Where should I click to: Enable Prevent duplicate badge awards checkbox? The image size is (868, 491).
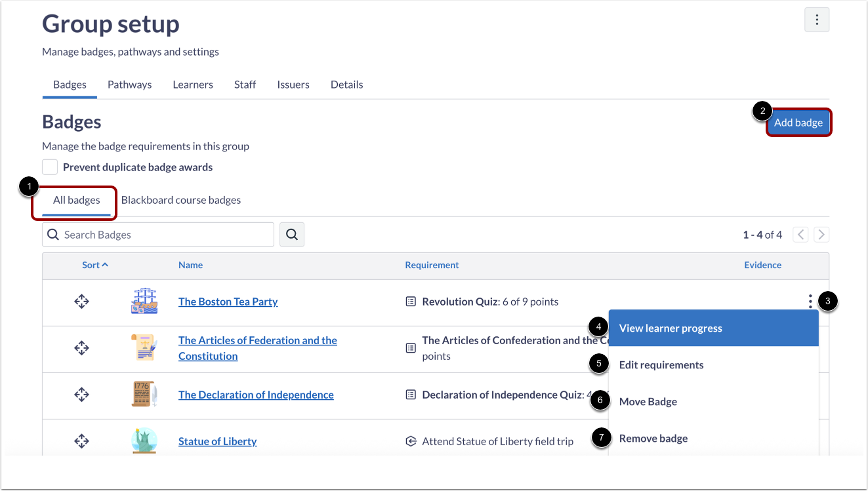tap(50, 167)
